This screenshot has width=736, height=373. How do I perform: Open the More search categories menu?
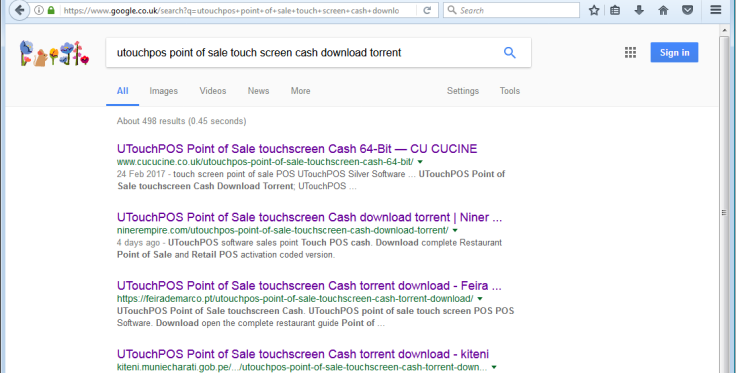coord(300,91)
